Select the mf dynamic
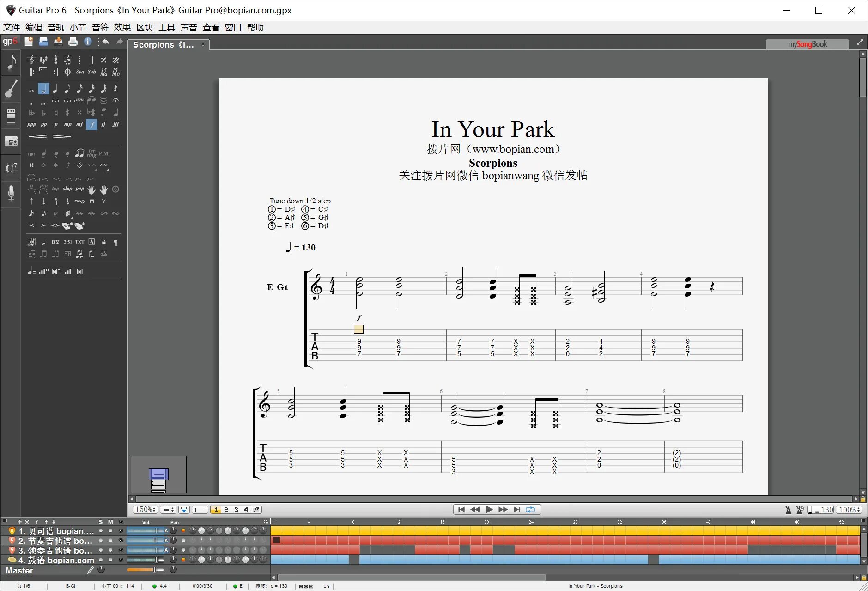This screenshot has width=868, height=591. tap(79, 124)
